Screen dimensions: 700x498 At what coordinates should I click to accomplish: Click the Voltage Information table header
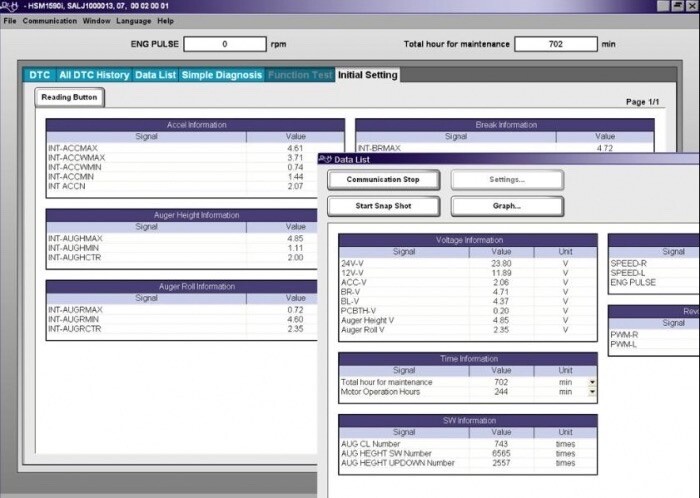(x=468, y=240)
